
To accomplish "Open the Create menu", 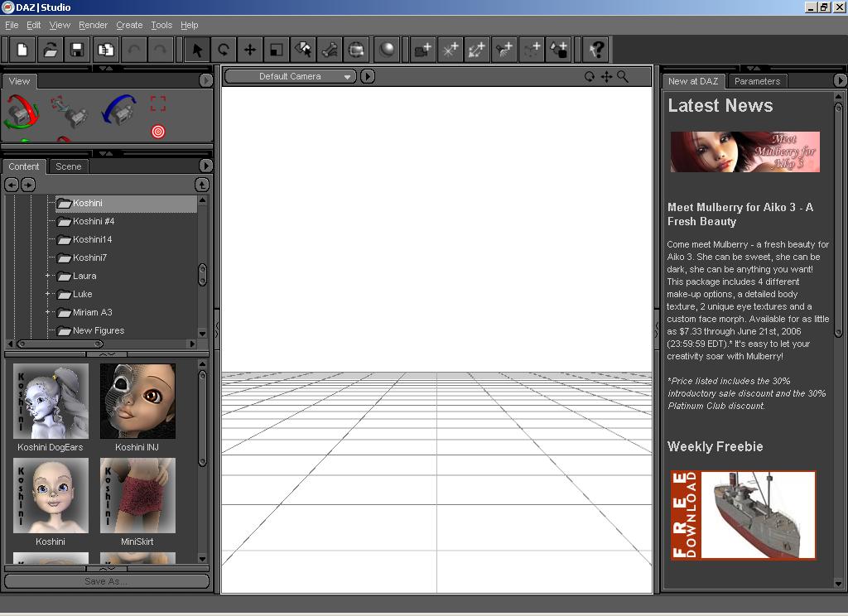I will pos(129,25).
